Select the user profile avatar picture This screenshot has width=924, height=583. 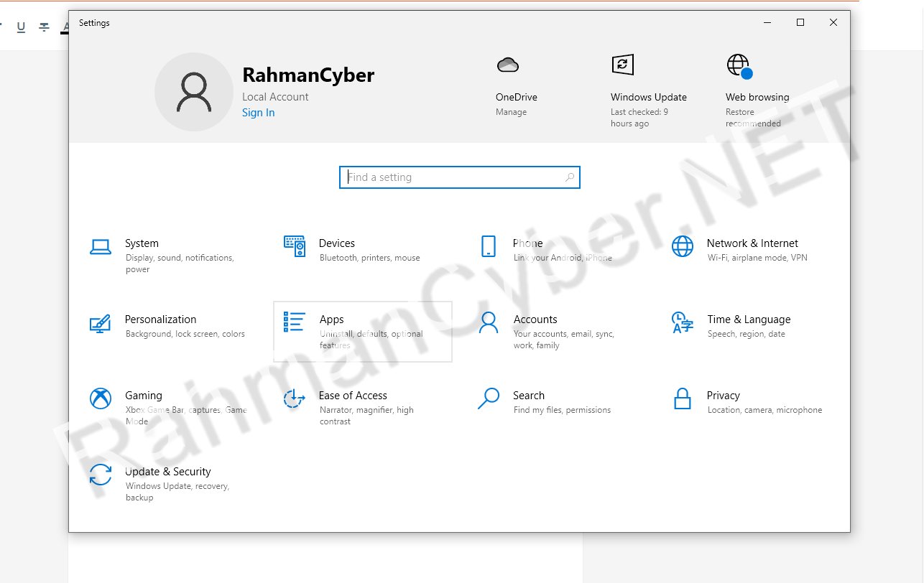click(194, 92)
